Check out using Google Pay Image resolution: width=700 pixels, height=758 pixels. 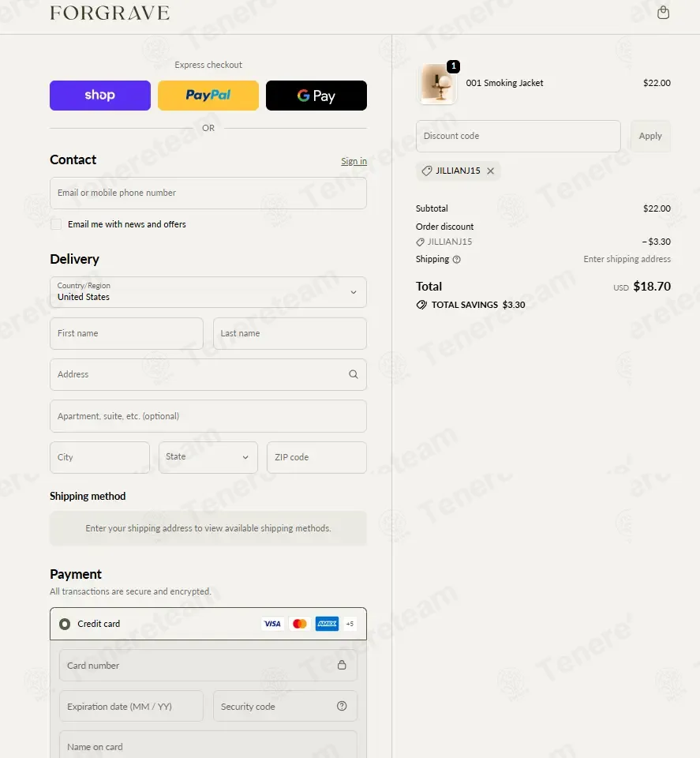[x=316, y=96]
